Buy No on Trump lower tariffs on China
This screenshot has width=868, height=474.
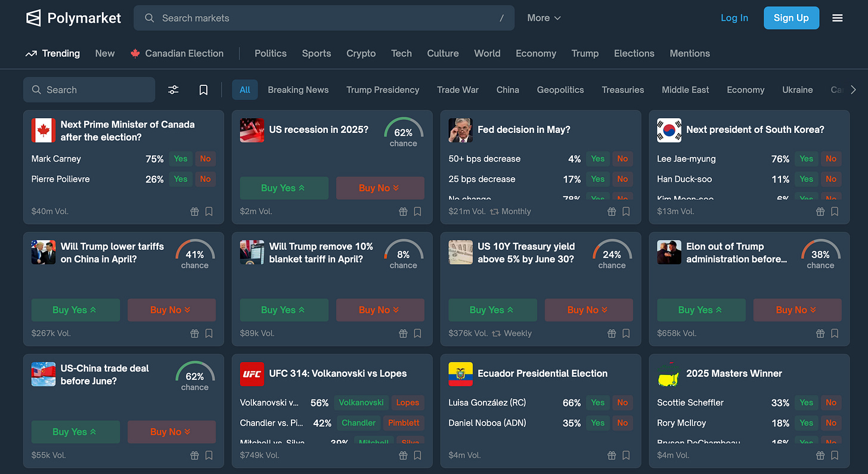(x=172, y=310)
